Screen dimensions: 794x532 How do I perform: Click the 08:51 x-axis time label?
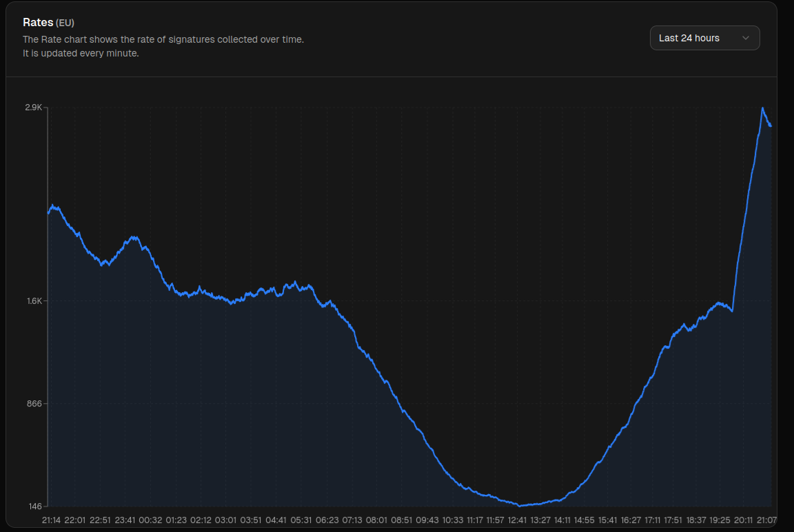tap(402, 520)
